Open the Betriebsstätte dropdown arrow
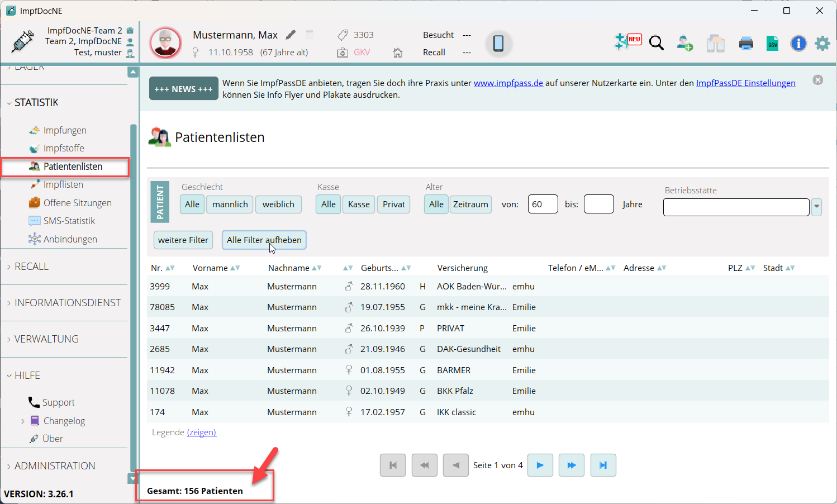Viewport: 837px width, 504px height. tap(816, 207)
